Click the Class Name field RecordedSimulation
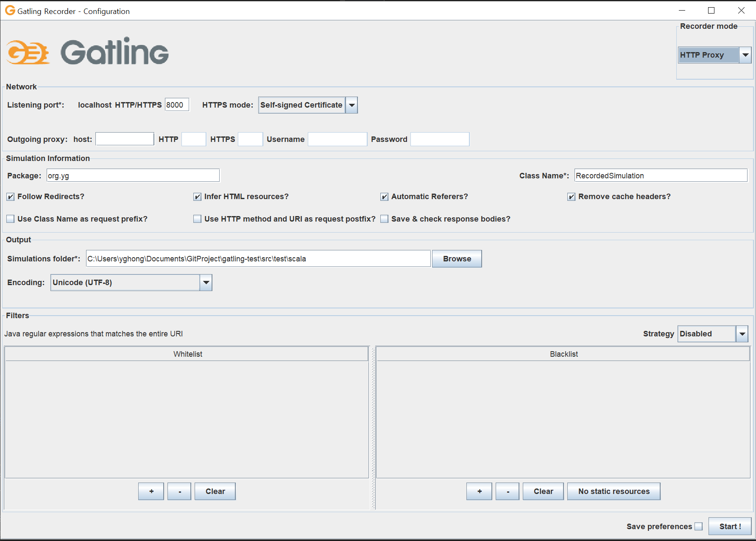 pos(661,175)
